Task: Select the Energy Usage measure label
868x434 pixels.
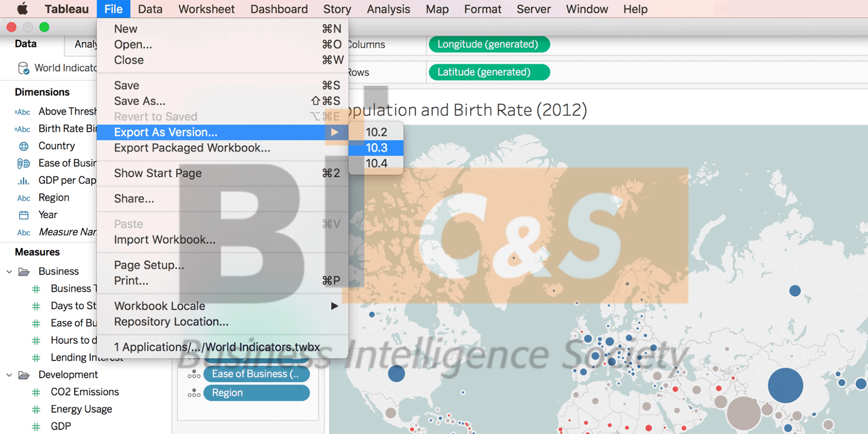Action: [81, 410]
